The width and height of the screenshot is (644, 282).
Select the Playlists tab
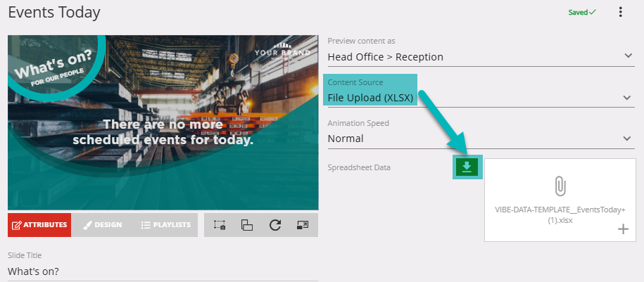(x=166, y=225)
